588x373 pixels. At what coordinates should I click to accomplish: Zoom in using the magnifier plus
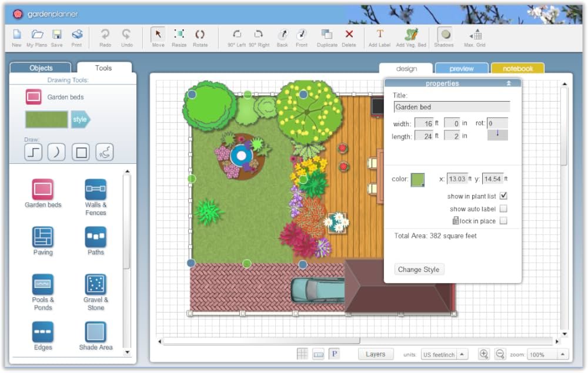[483, 354]
